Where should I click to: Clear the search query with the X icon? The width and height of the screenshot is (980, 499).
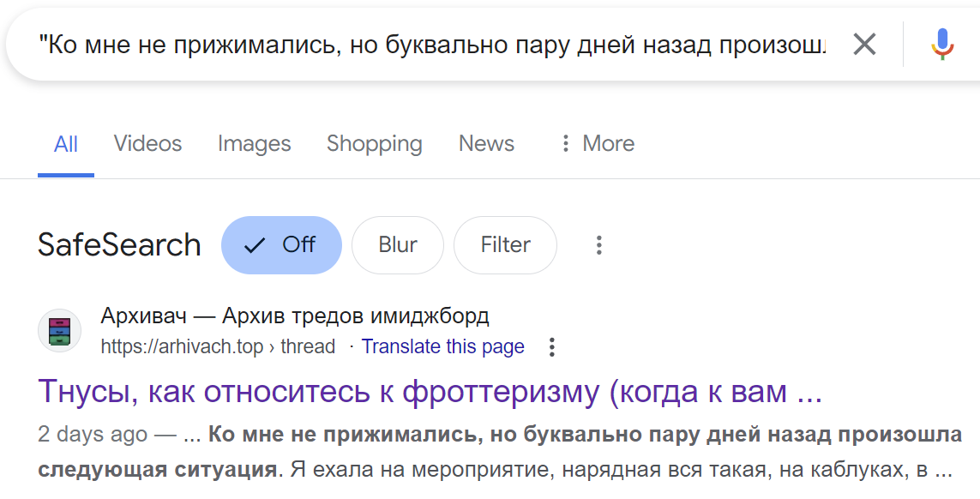(x=864, y=45)
